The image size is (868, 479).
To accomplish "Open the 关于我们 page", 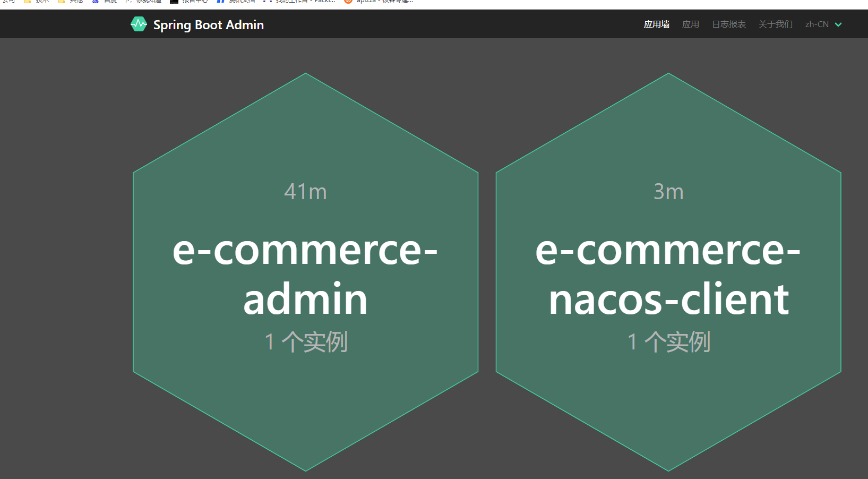I will 776,24.
